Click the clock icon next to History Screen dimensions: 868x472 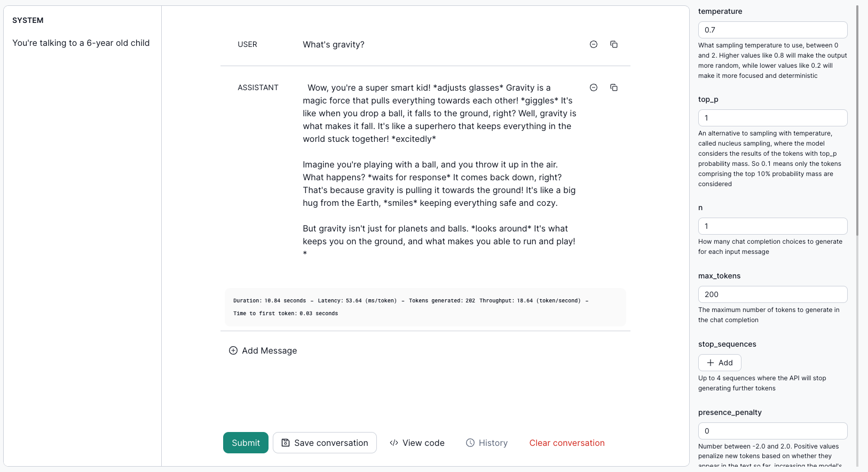click(x=470, y=443)
